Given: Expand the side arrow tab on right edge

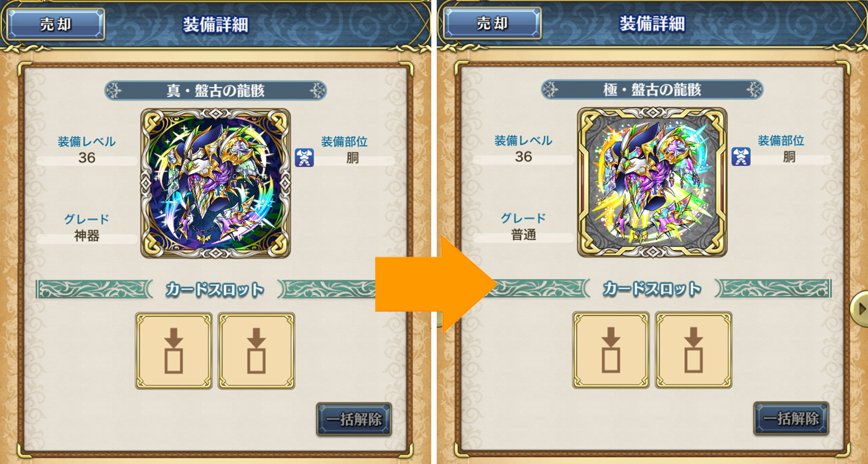Looking at the screenshot, I should (x=859, y=309).
